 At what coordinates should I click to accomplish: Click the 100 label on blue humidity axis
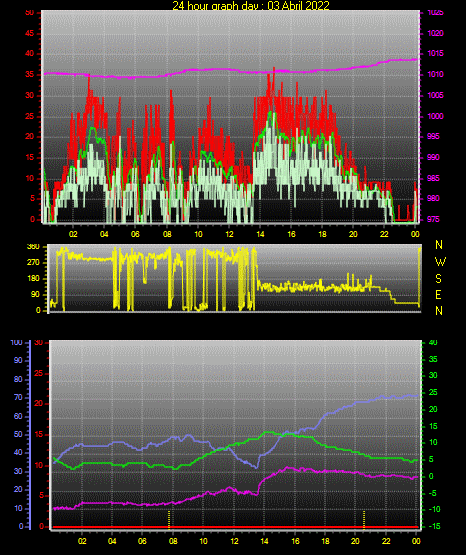coord(16,343)
